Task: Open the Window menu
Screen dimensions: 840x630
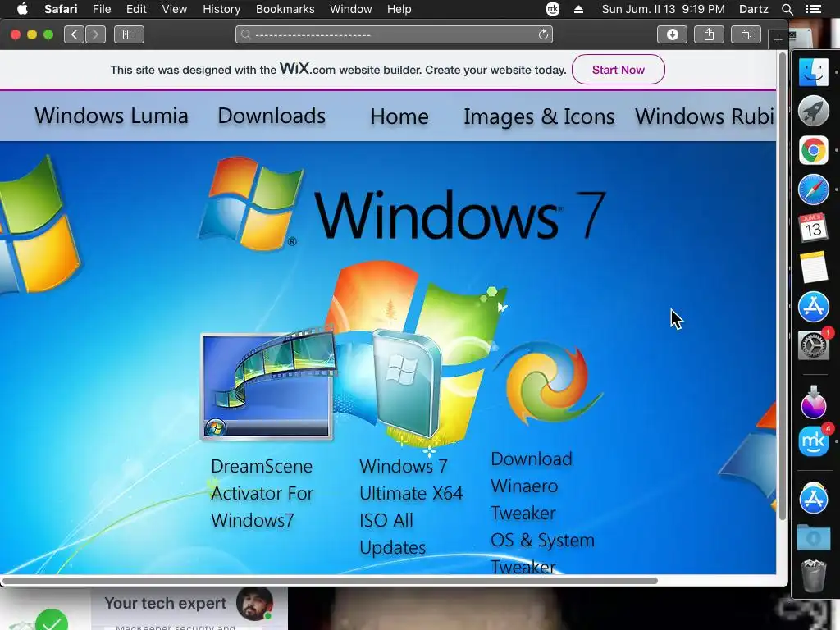Action: [351, 9]
